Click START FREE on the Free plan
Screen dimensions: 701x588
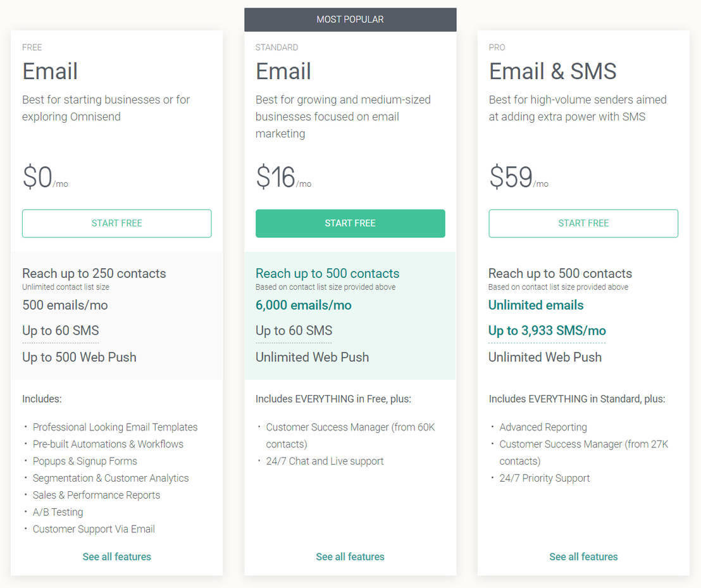tap(116, 223)
